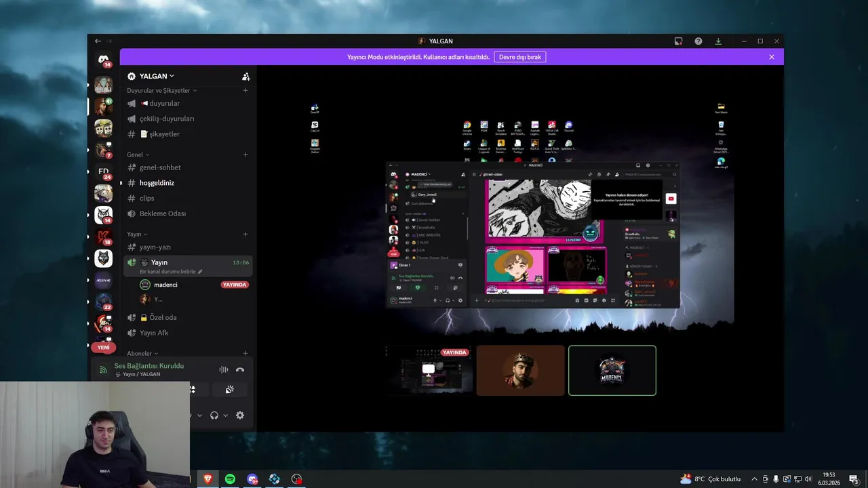Collapse the 'Aboneler' category
The height and width of the screenshot is (488, 868).
(142, 353)
